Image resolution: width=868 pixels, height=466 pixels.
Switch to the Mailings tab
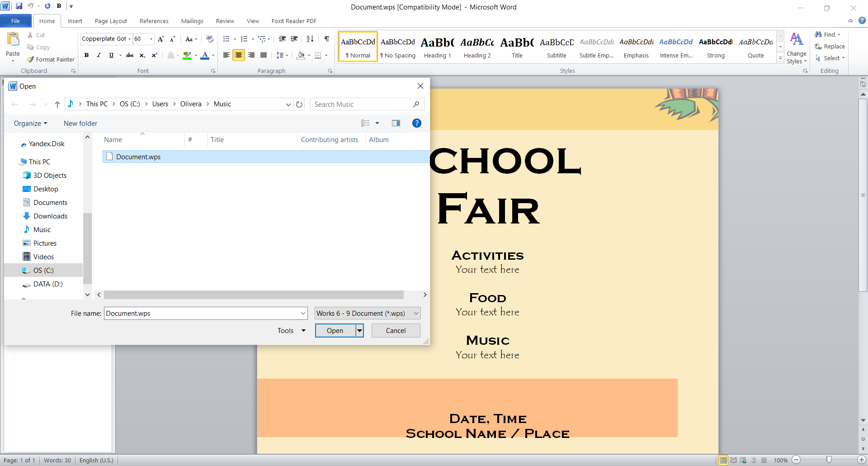pyautogui.click(x=192, y=21)
